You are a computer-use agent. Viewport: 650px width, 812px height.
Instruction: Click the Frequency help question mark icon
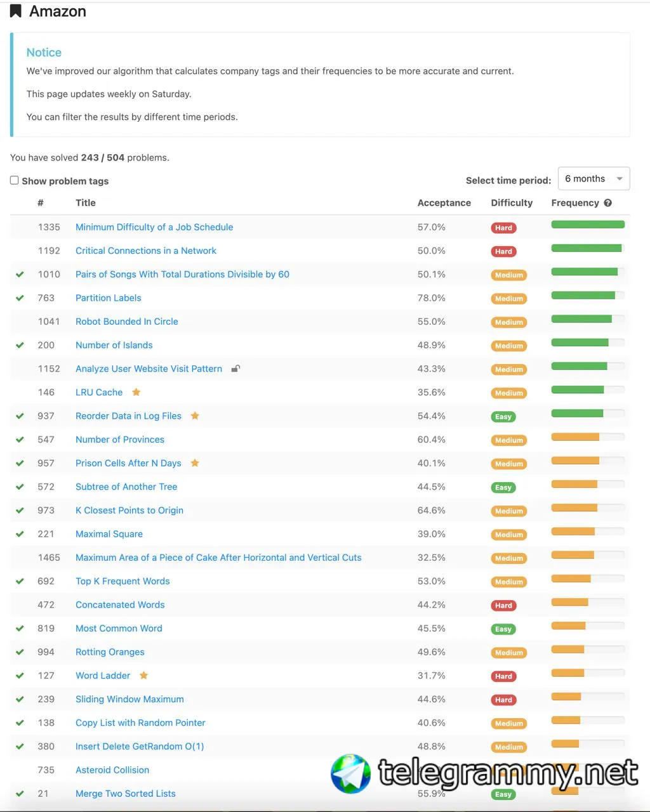608,203
